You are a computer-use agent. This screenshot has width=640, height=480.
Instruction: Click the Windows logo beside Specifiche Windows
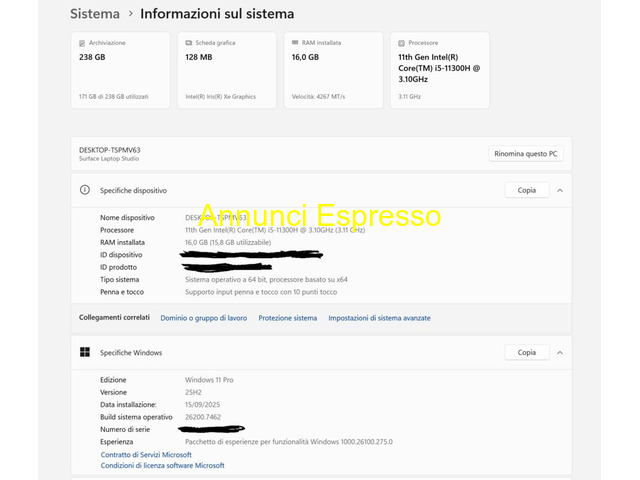(85, 352)
